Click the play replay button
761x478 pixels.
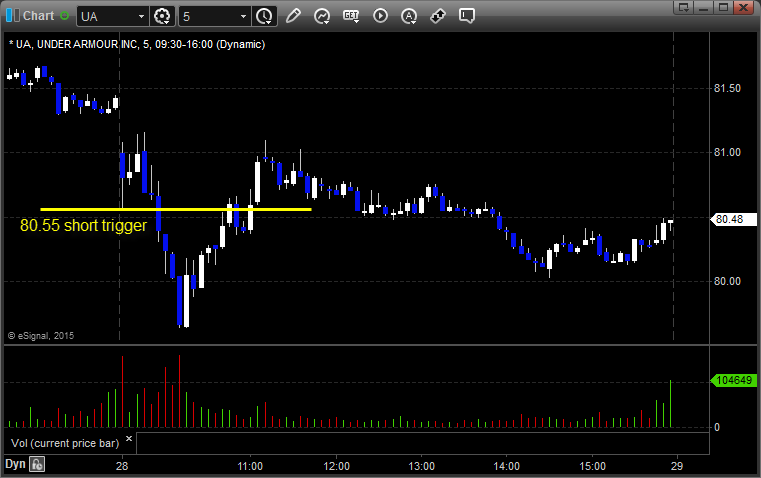[x=380, y=16]
